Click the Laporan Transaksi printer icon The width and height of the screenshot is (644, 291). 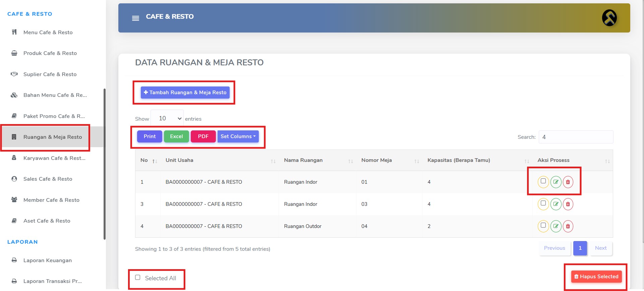[x=14, y=281]
